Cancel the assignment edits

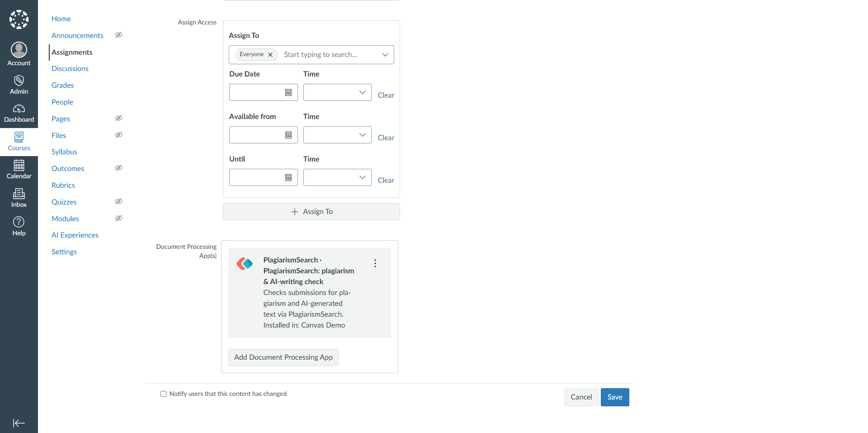point(581,397)
